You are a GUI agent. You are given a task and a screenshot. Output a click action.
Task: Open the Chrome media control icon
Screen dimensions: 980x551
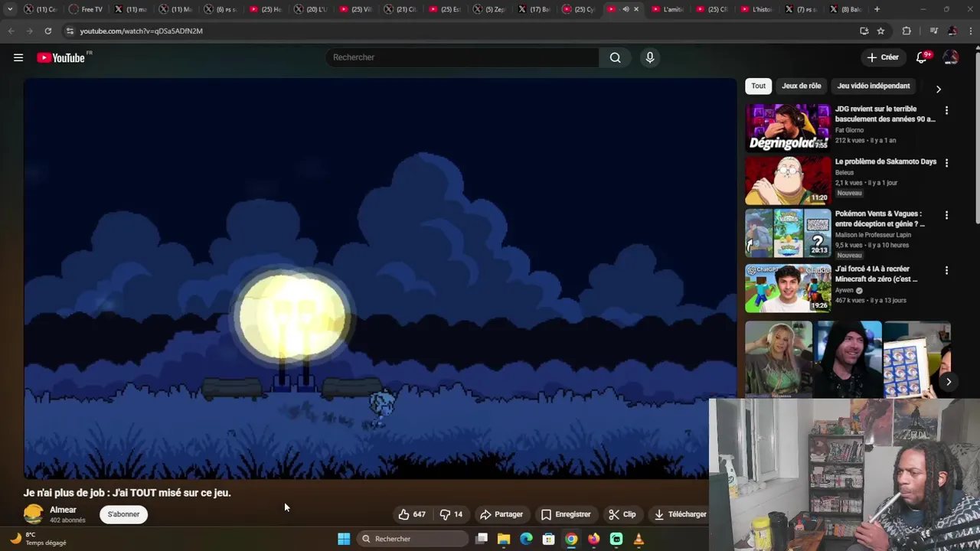tap(933, 31)
